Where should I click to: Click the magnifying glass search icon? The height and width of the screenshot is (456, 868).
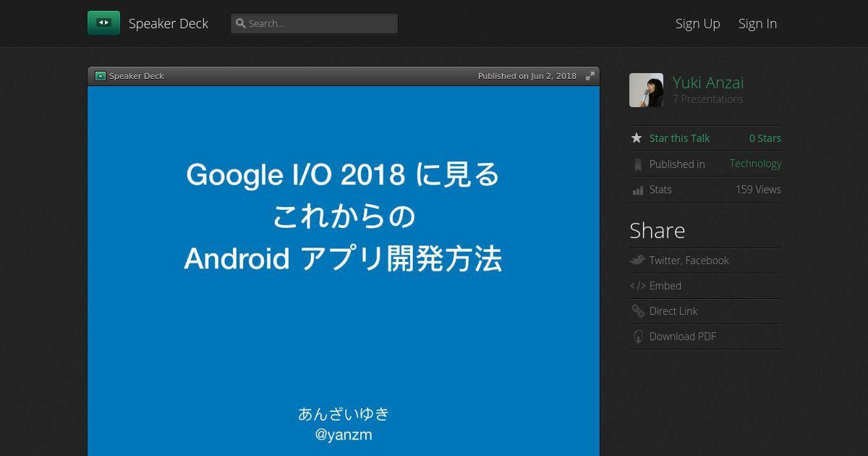pyautogui.click(x=241, y=23)
